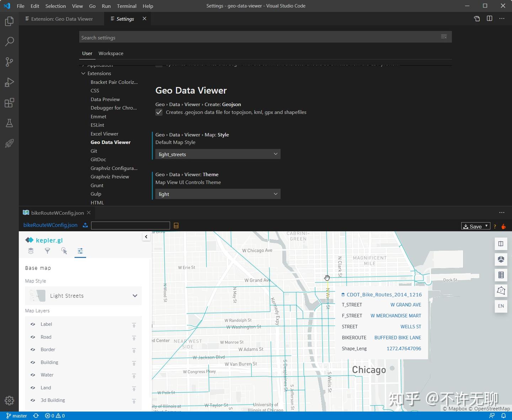Open the Explorer view in activity bar
The image size is (512, 420).
pos(9,21)
